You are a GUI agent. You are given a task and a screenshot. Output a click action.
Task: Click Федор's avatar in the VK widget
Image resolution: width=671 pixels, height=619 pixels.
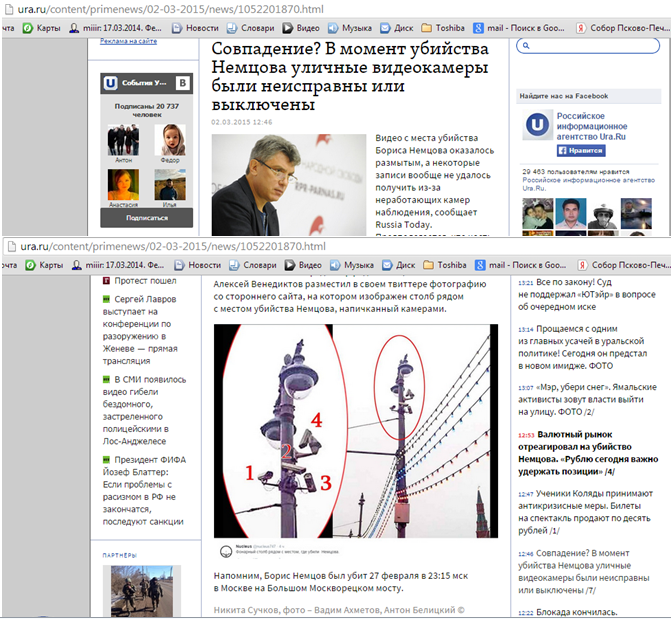click(170, 140)
